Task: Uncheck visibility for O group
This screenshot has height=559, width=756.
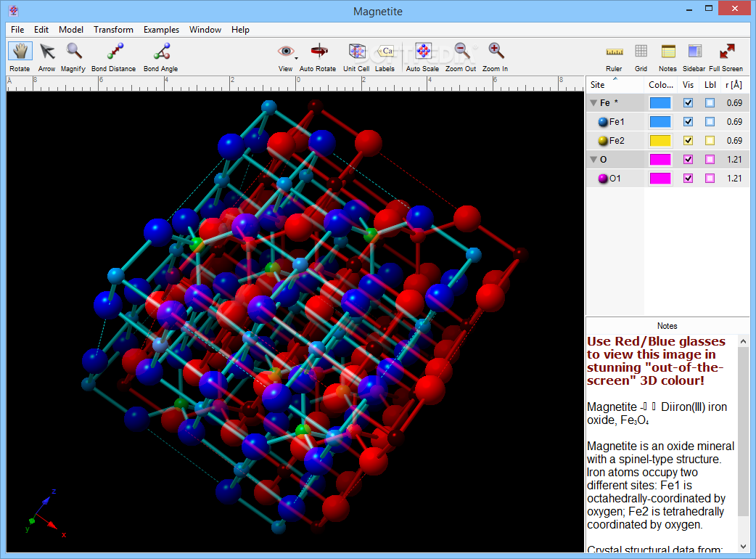Action: 688,159
